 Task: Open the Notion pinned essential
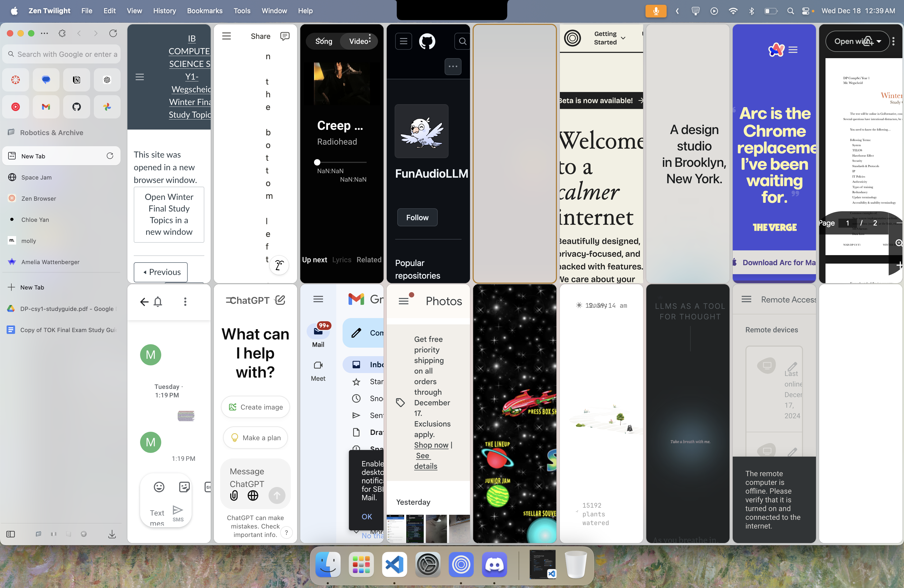76,80
